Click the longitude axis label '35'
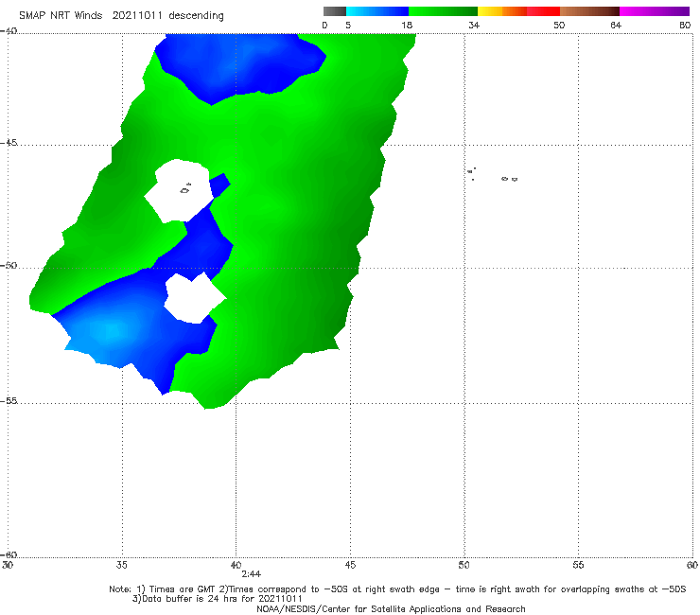This screenshot has height=615, width=700. pyautogui.click(x=122, y=565)
